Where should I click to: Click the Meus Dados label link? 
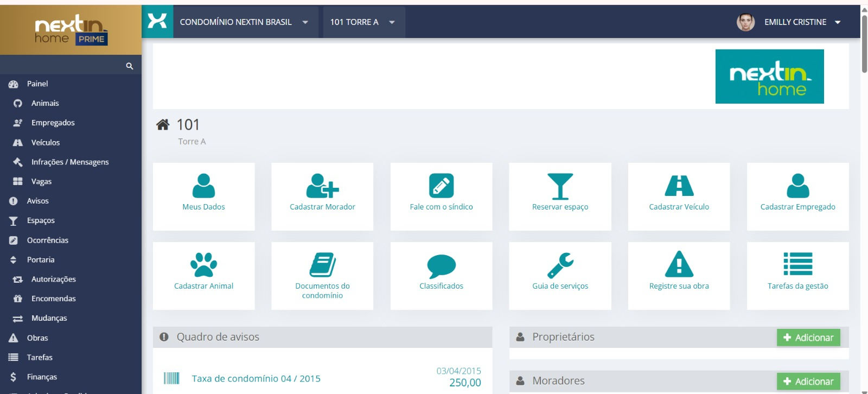tap(203, 207)
